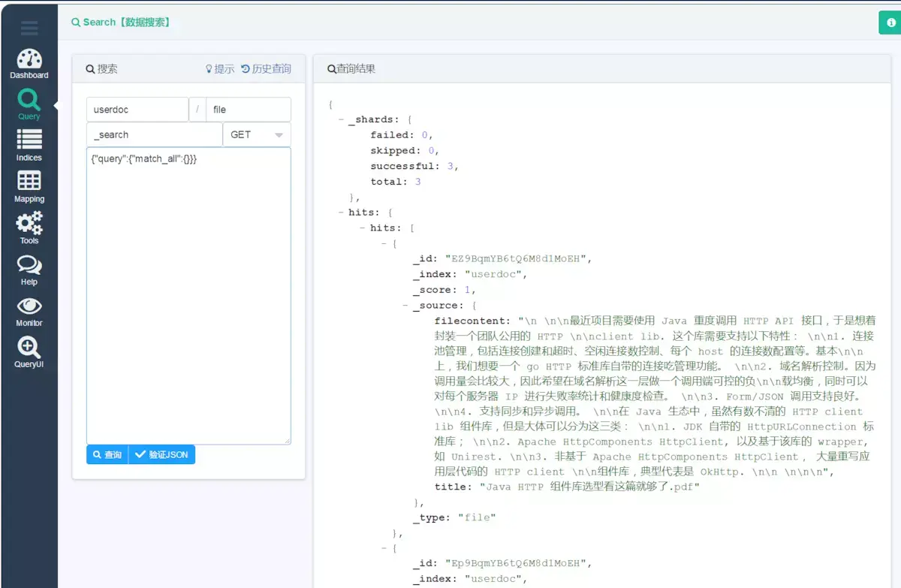Click the file type input field
This screenshot has width=901, height=588.
249,110
